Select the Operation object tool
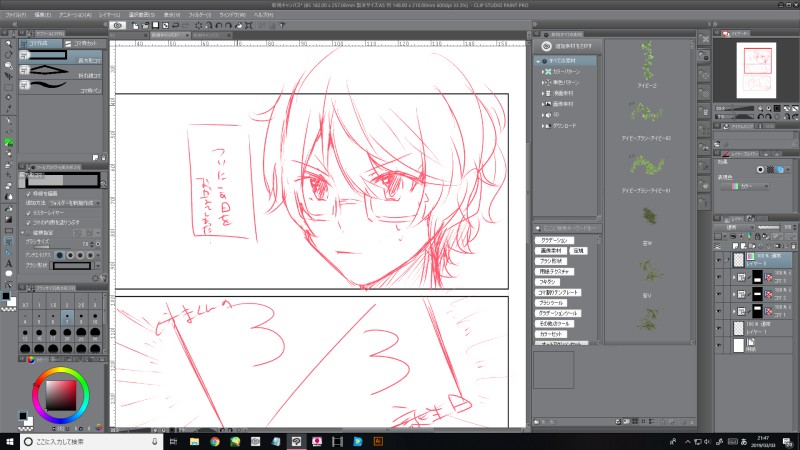800x450 pixels. tap(8, 65)
